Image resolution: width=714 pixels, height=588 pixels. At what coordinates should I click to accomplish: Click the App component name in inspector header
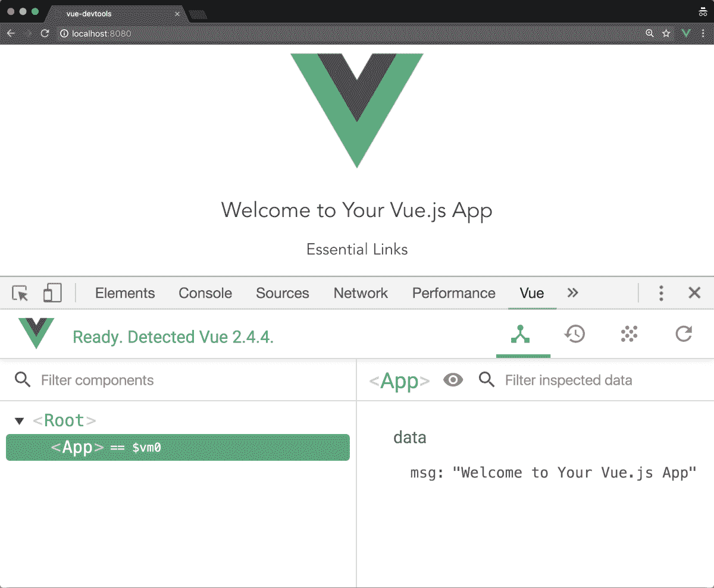(399, 381)
